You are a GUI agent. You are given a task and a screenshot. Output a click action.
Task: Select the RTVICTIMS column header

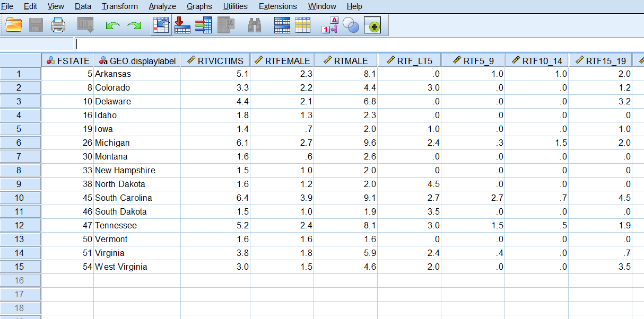click(x=215, y=60)
